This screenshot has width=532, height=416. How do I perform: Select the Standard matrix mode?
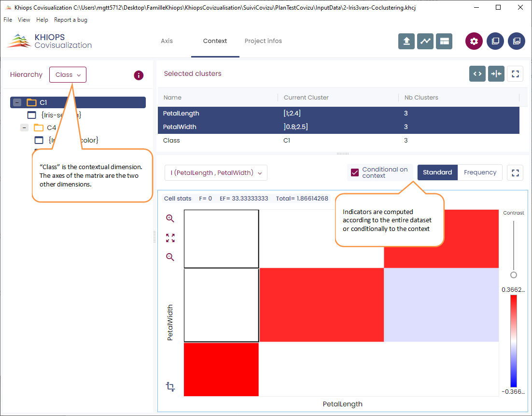[437, 172]
